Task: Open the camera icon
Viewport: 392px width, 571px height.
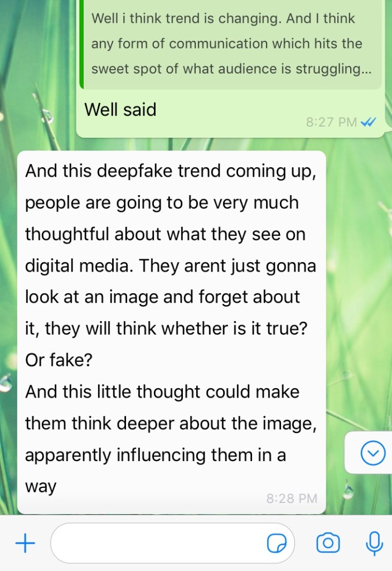Action: 328,543
